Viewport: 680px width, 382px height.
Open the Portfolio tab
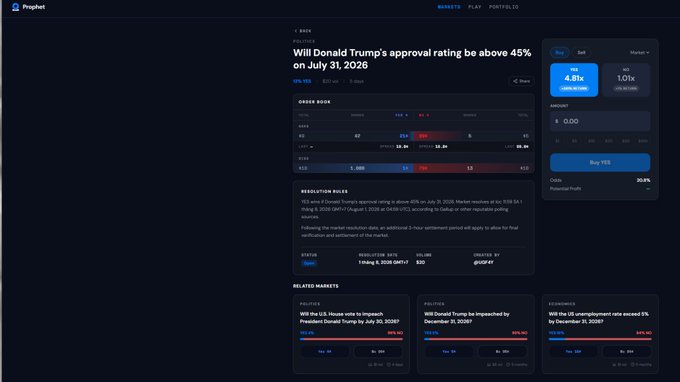(x=503, y=7)
